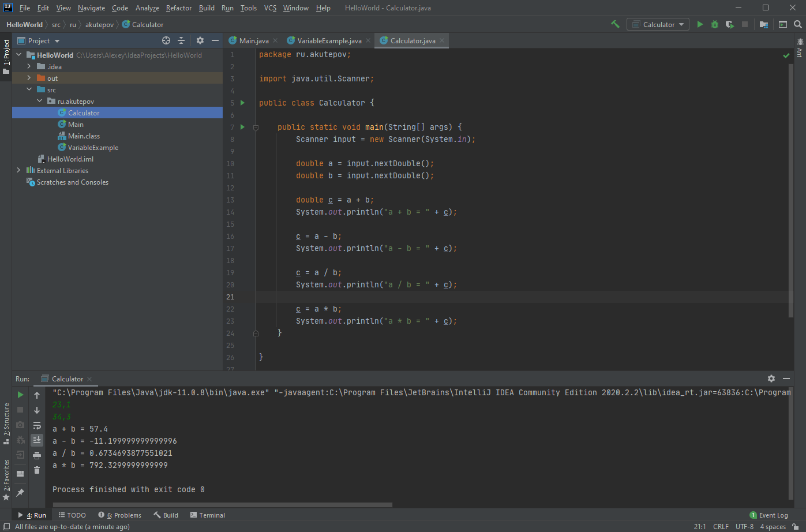Click the inspection green checkmark in editor

click(x=786, y=55)
